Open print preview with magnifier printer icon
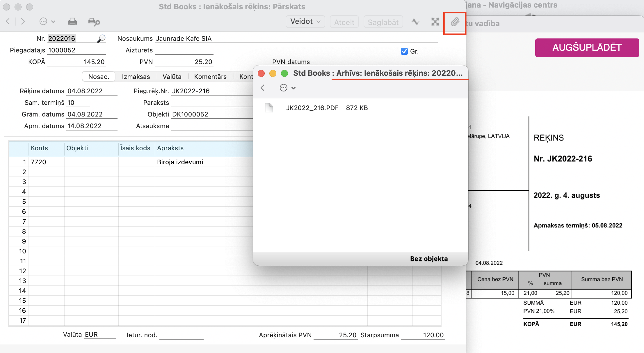This screenshot has height=353, width=644. 94,22
